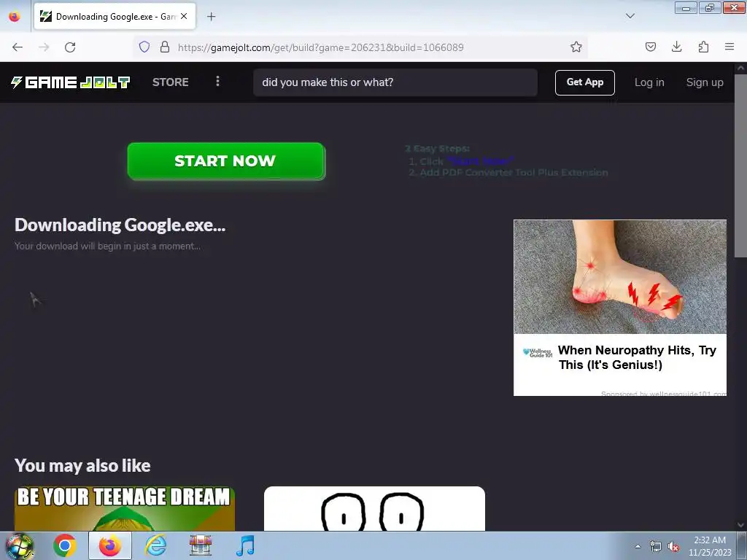Viewport: 747px width, 560px height.
Task: Click the Log in link
Action: click(649, 82)
